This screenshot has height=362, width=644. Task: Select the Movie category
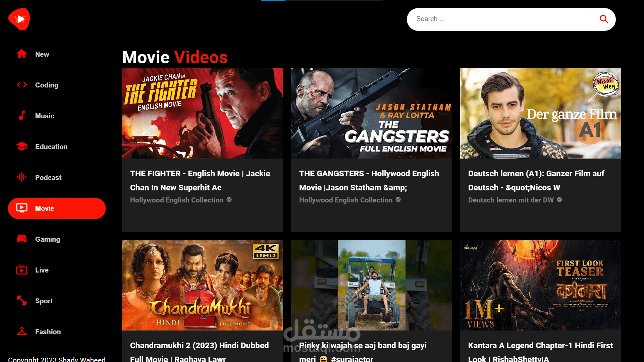(x=57, y=208)
